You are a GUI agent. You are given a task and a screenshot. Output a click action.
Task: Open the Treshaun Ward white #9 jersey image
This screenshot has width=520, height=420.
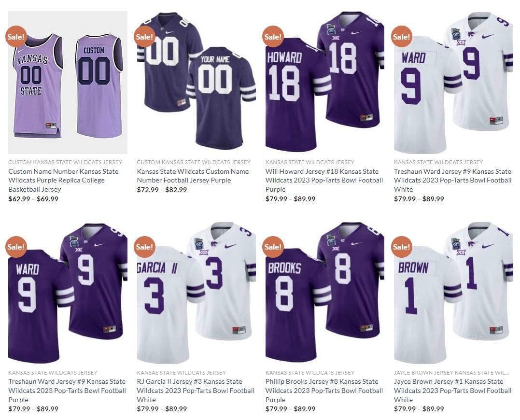click(x=453, y=83)
